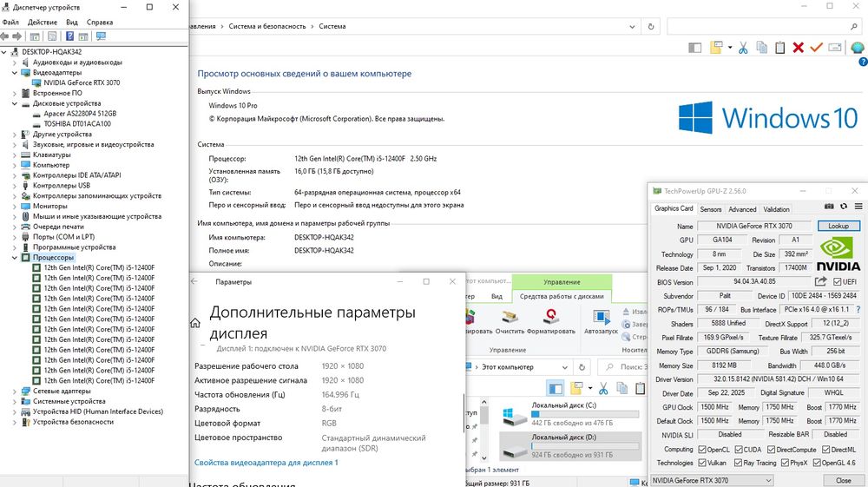
Task: Open the Справка menu in Device Manager
Action: click(100, 23)
